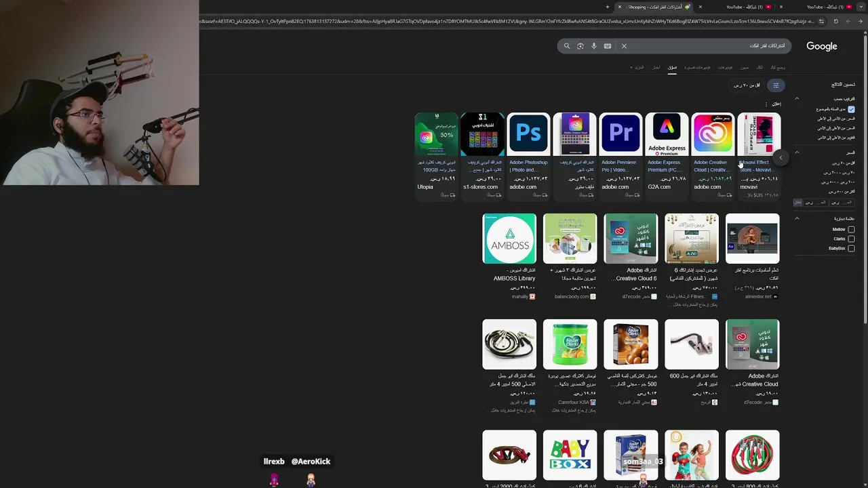The width and height of the screenshot is (868, 488).
Task: Open the Adobe Photoshop Ps sponsored product
Action: coord(528,135)
